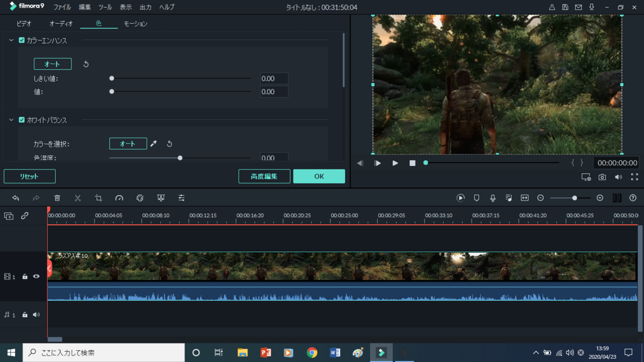Open the ヘルプ menu
644x362 pixels.
167,8
